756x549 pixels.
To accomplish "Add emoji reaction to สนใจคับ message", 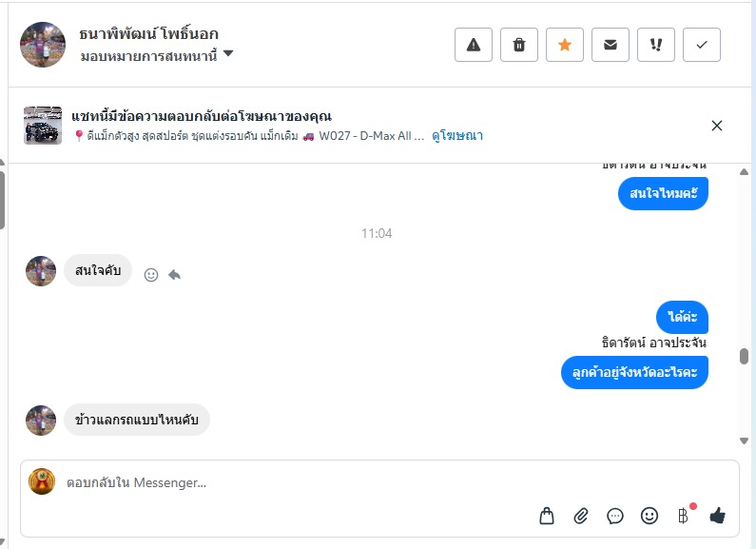I will tap(151, 275).
